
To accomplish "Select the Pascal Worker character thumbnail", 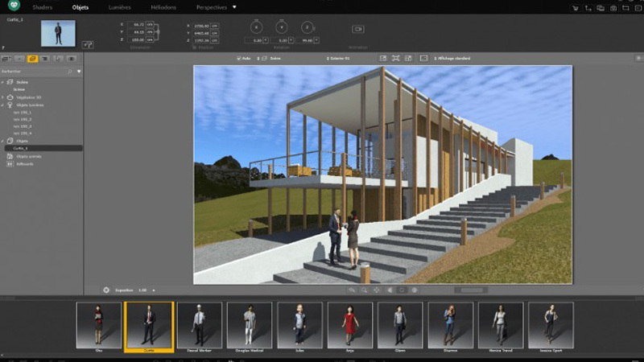I will coord(199,327).
